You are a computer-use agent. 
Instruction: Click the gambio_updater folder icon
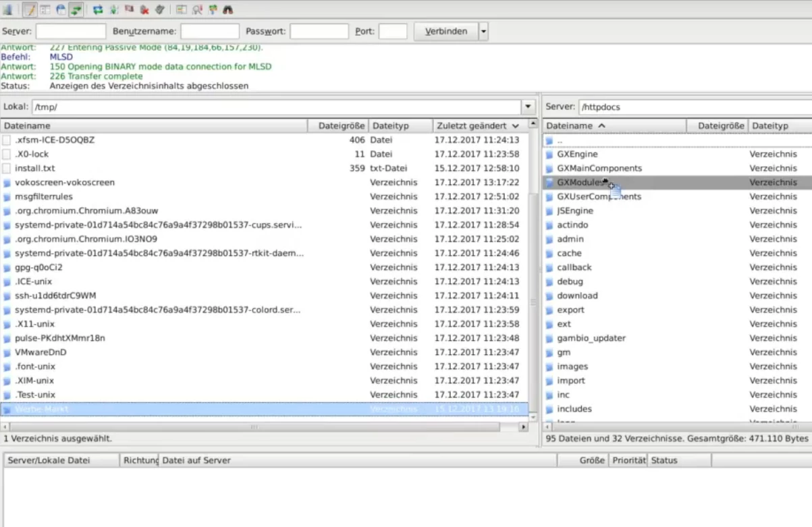[x=549, y=339]
